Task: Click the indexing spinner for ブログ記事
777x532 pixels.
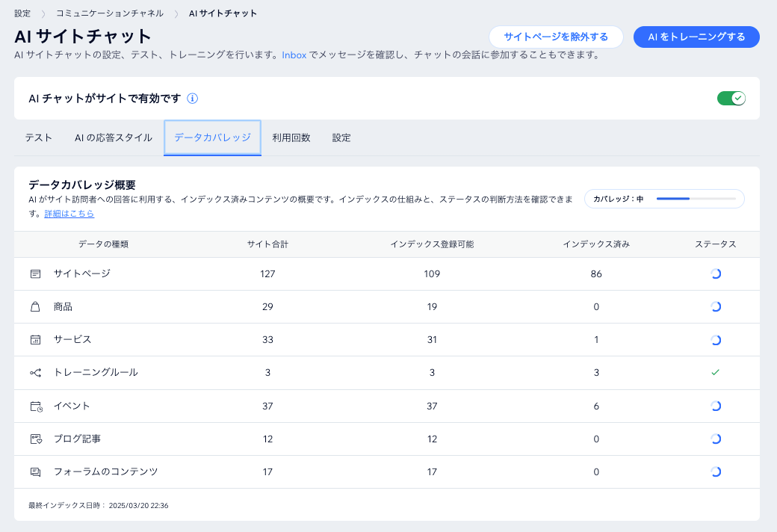Action: (x=716, y=439)
